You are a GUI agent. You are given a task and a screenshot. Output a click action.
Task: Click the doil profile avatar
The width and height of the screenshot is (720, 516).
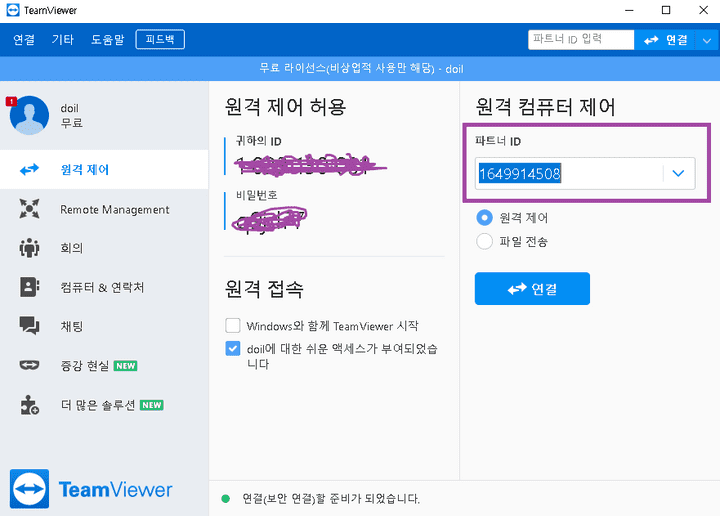click(x=29, y=115)
